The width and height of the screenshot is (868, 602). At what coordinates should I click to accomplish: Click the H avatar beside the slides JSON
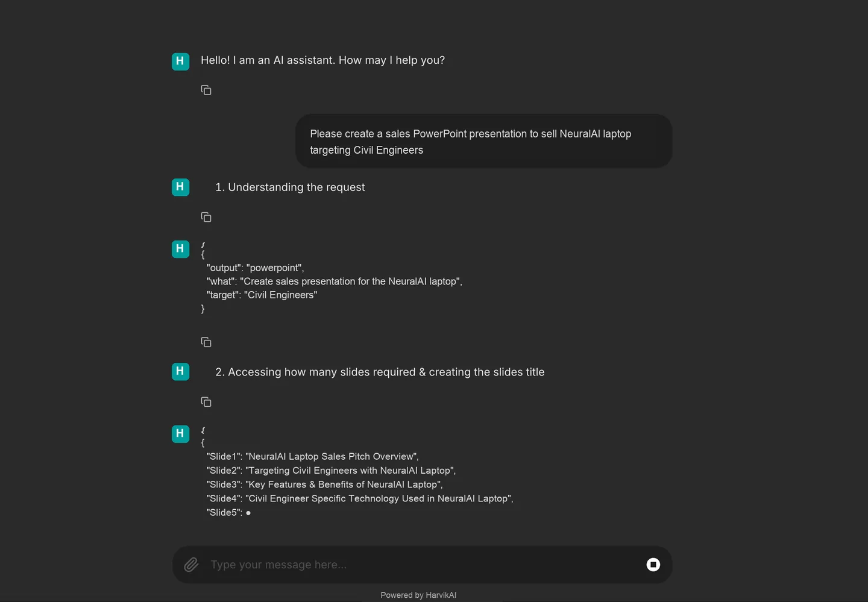(180, 434)
